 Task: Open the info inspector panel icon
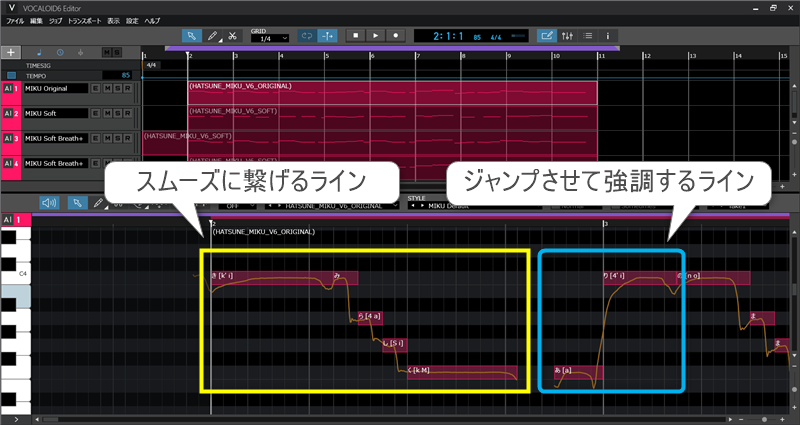[x=607, y=36]
